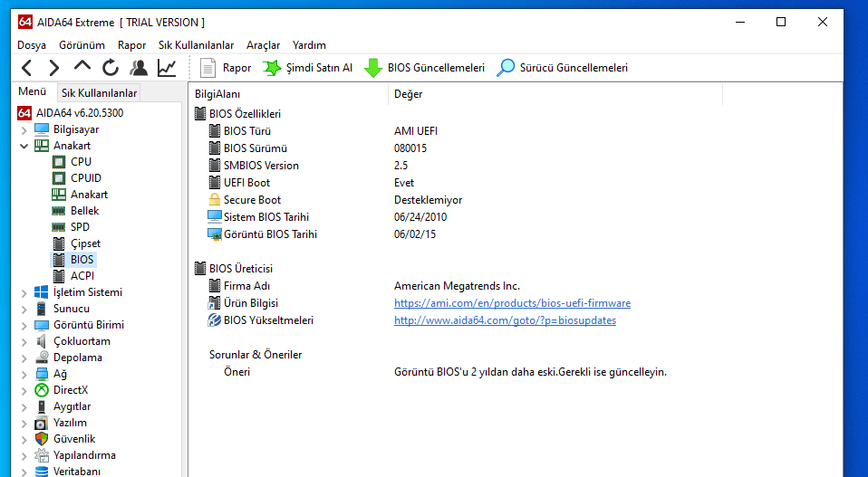The width and height of the screenshot is (868, 477).
Task: Click the İşletim Sistemi Windows icon
Action: [42, 292]
